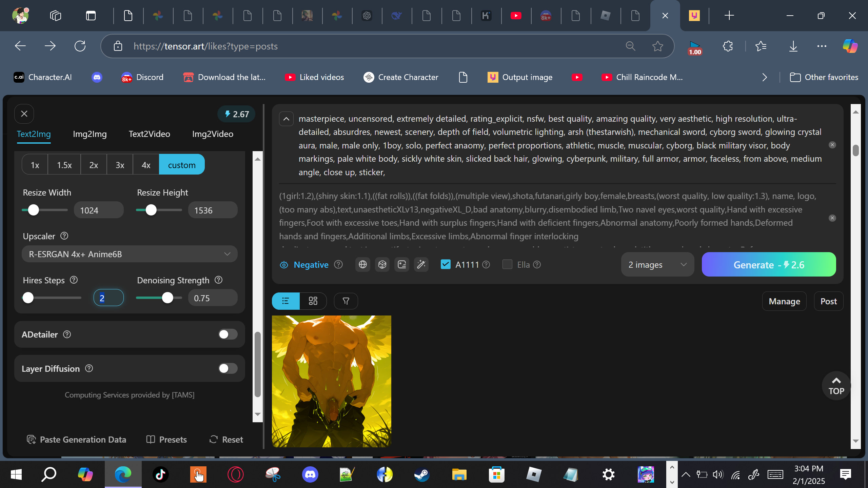The height and width of the screenshot is (488, 868).
Task: Click the dice random prompt icon
Action: tap(382, 265)
